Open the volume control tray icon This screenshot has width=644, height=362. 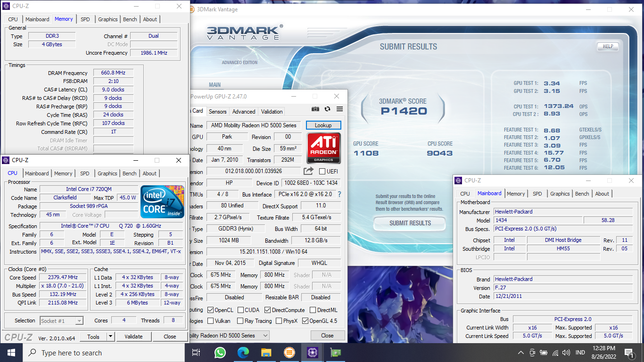(567, 353)
